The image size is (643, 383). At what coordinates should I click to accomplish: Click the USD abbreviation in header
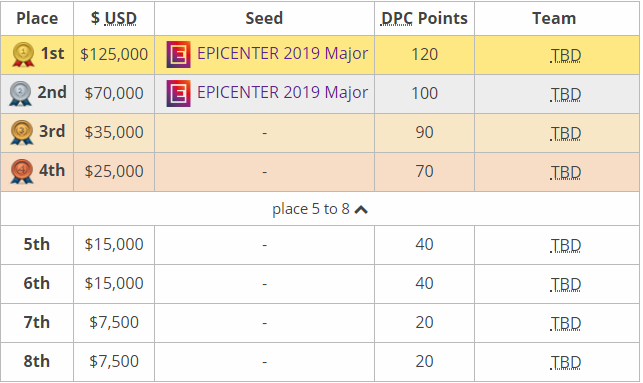tap(120, 18)
